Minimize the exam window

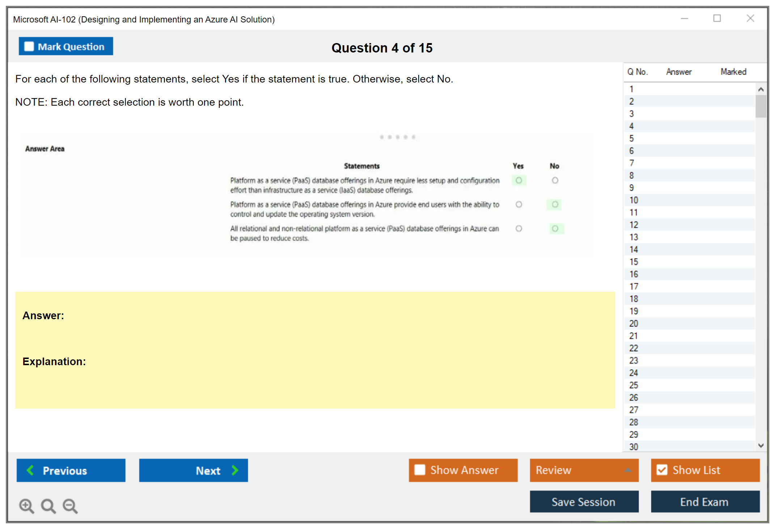click(684, 18)
